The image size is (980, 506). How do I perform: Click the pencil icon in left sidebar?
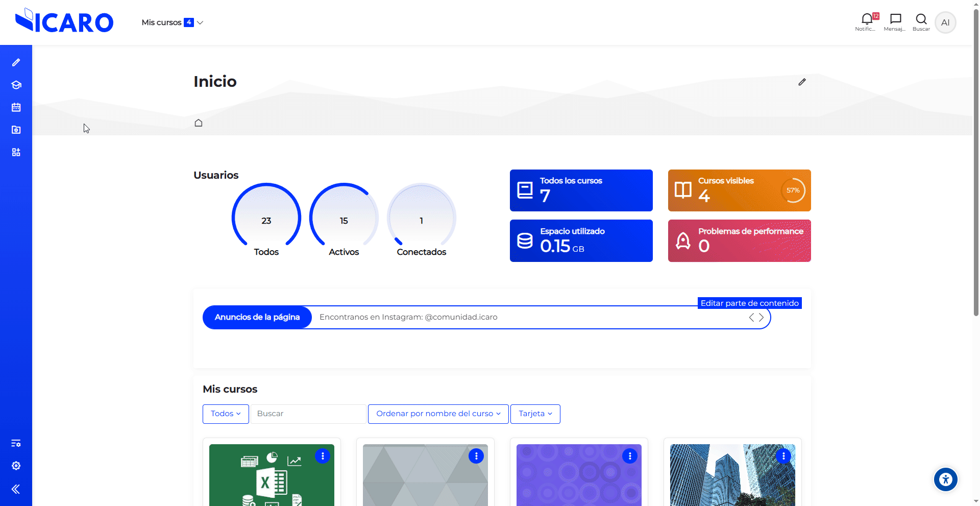click(x=16, y=62)
